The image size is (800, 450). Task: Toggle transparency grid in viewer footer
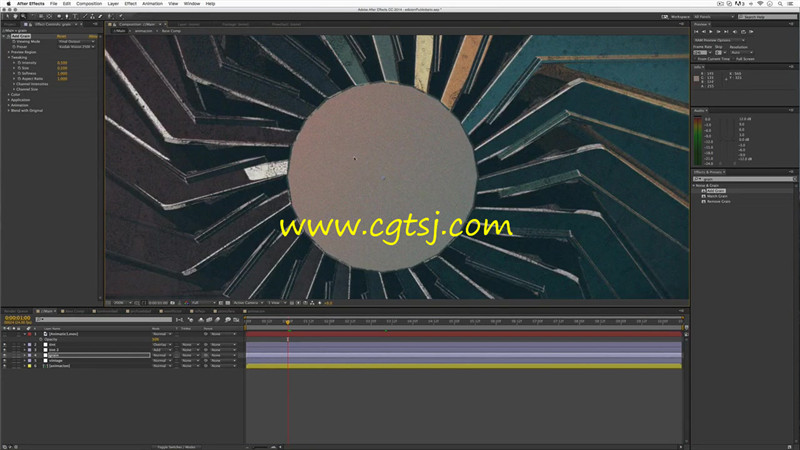(x=228, y=303)
